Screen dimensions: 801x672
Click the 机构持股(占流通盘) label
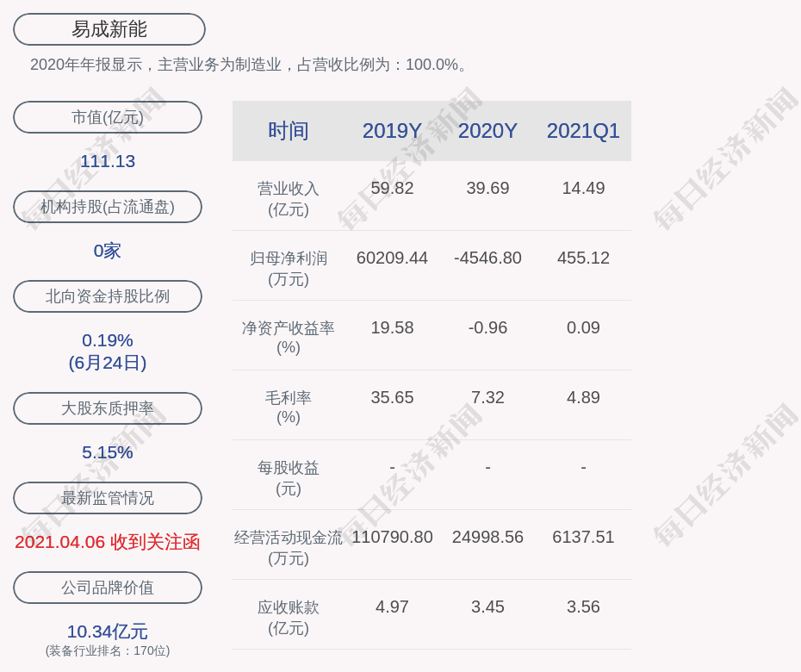[108, 207]
